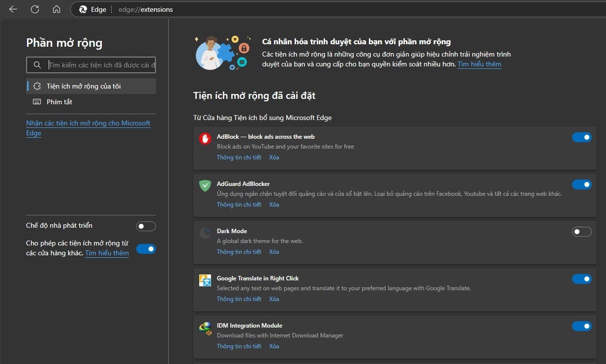
Task: Turn off IDM Integration Module toggle
Action: (582, 326)
